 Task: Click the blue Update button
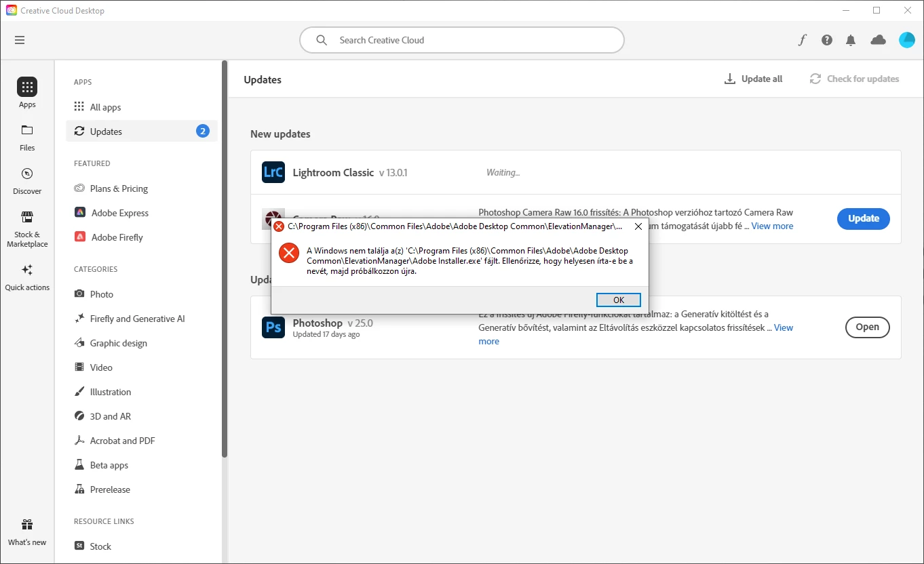tap(864, 218)
